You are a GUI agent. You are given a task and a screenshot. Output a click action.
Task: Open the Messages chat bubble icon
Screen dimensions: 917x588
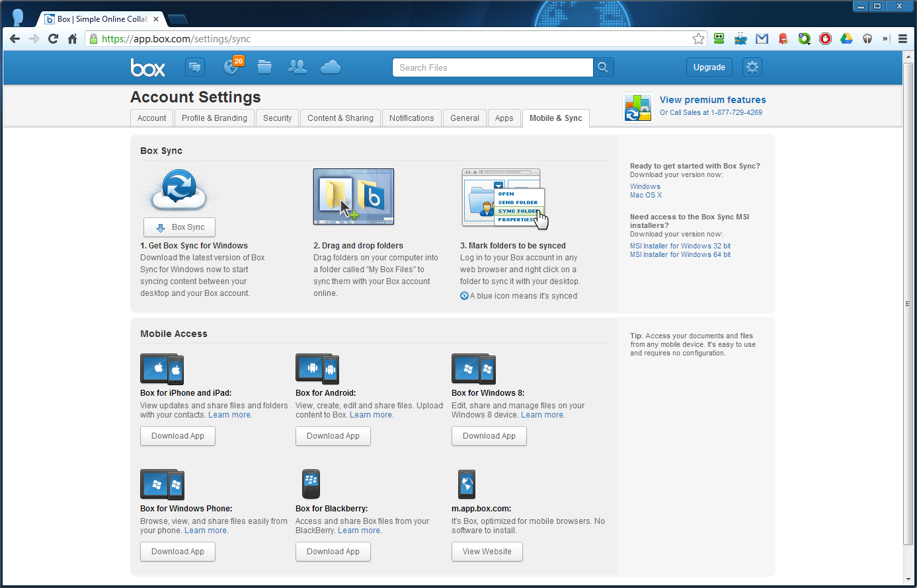195,67
